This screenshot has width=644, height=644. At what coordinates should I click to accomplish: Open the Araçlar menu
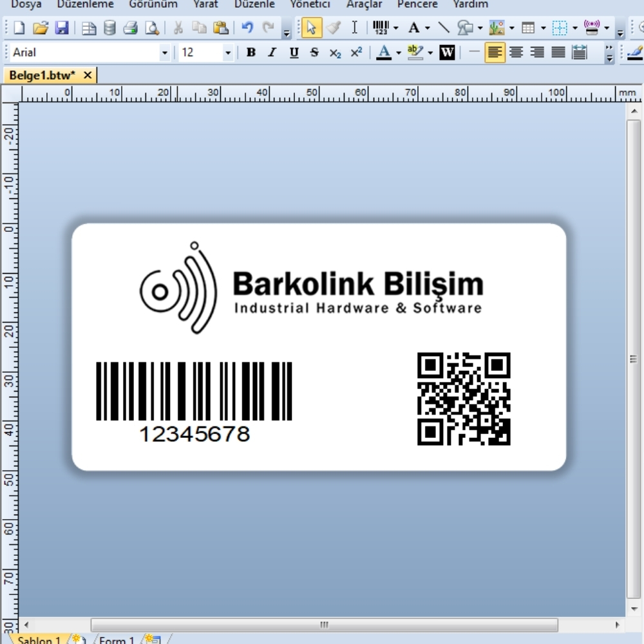pos(364,5)
